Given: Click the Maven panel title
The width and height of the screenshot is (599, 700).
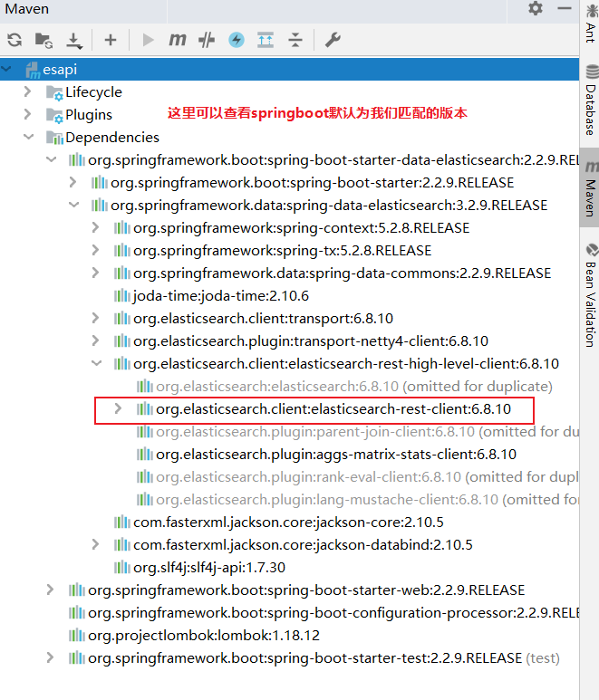Looking at the screenshot, I should coord(27,9).
